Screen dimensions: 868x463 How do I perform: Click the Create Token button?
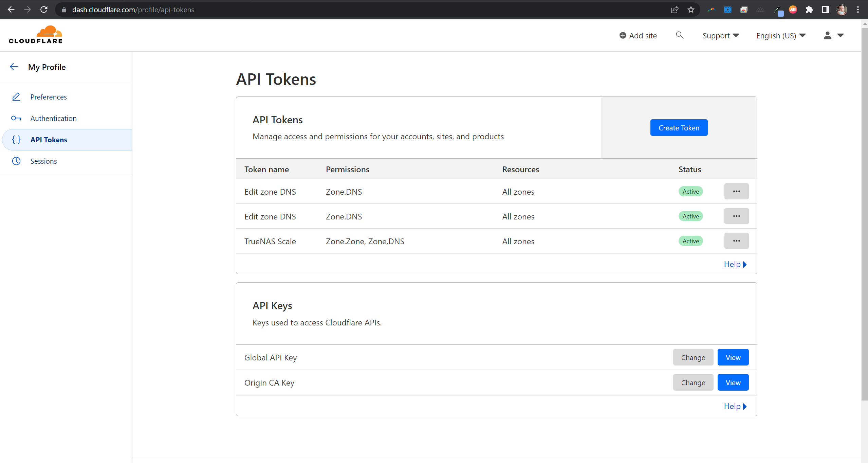(679, 127)
